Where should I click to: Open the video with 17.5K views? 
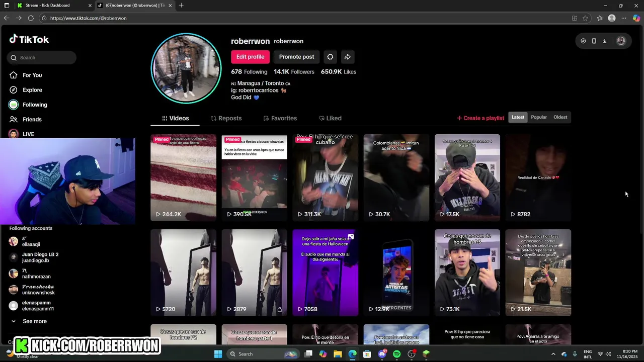(x=467, y=177)
